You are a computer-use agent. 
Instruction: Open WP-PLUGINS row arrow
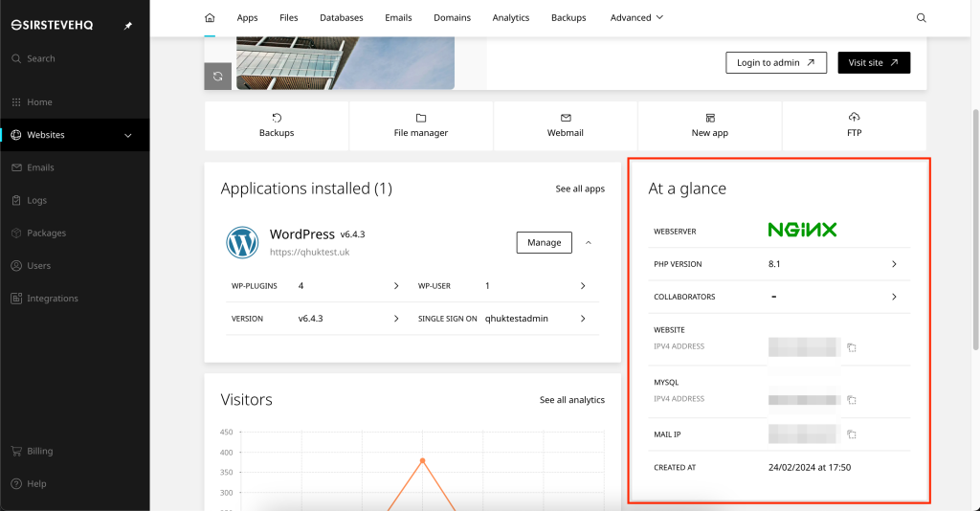(395, 285)
